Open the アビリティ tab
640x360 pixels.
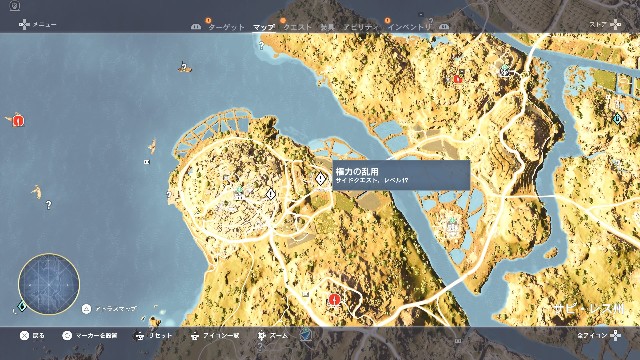(360, 27)
